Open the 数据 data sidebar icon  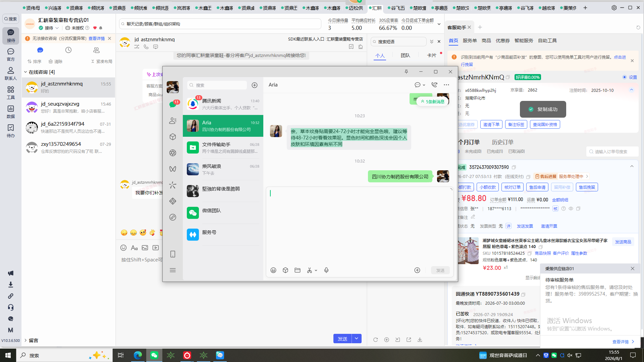pos(11,112)
